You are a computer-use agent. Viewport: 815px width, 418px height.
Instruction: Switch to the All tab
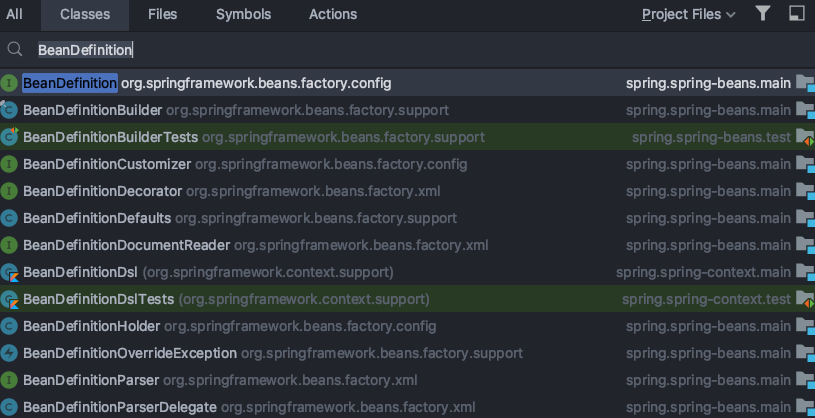(14, 14)
